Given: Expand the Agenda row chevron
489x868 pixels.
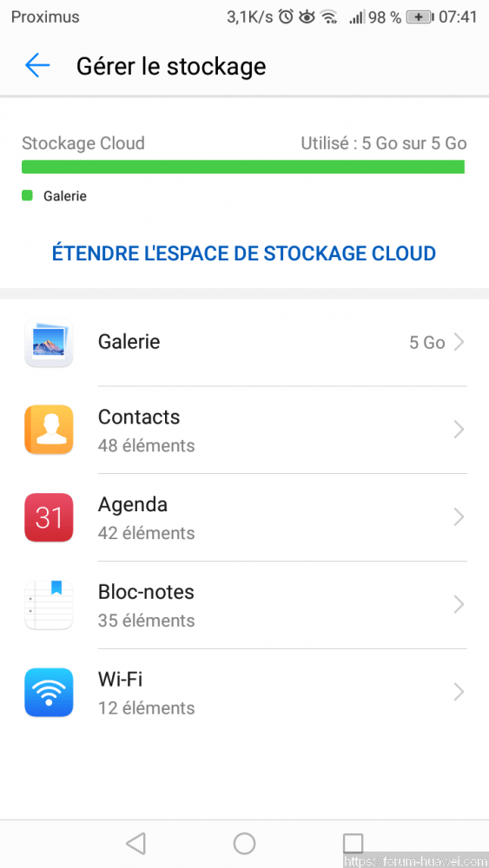Looking at the screenshot, I should coord(459,517).
